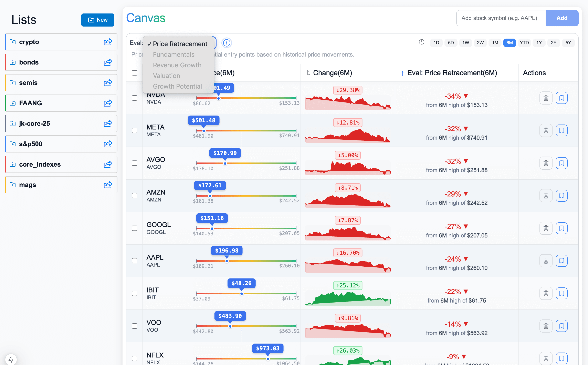Viewport: 588px width, 365px height.
Task: Open the crypto list
Action: coord(61,42)
